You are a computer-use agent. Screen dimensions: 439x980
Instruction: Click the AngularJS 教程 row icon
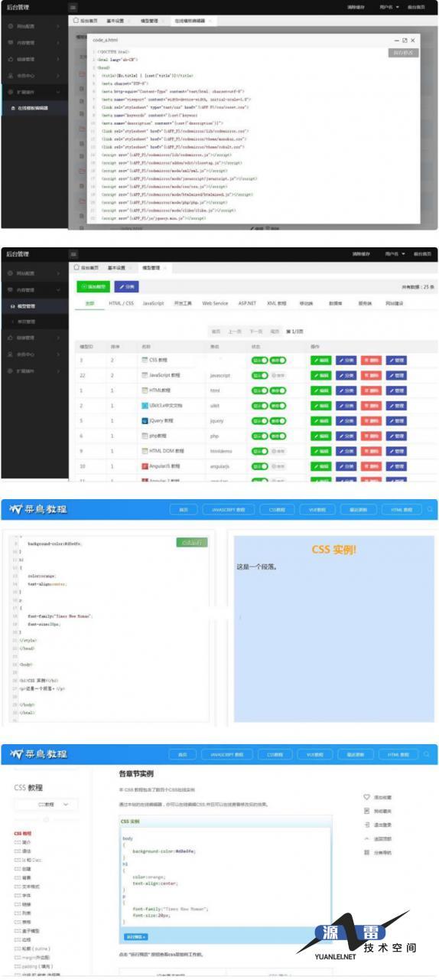pyautogui.click(x=145, y=465)
